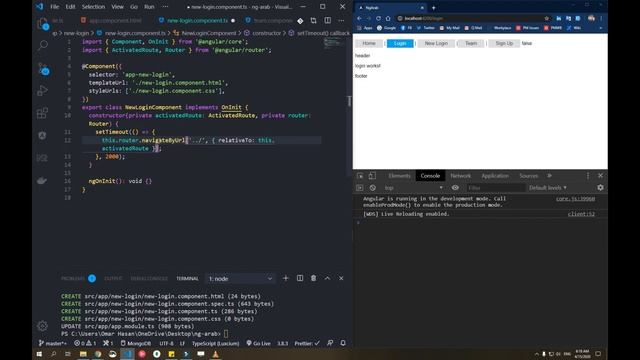Click the console Filter input field
Image resolution: width=640 pixels, height=360 pixels.
click(x=495, y=188)
